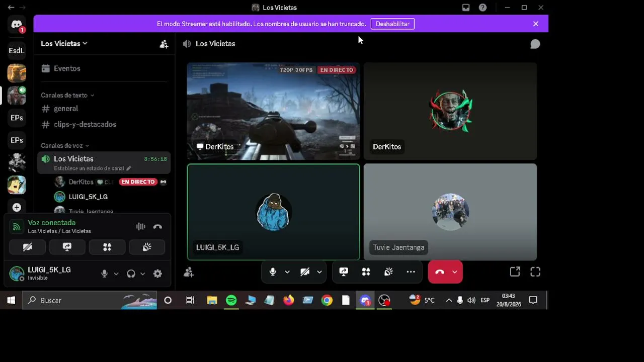Open Windows Task View
The image size is (644, 362).
tap(190, 300)
